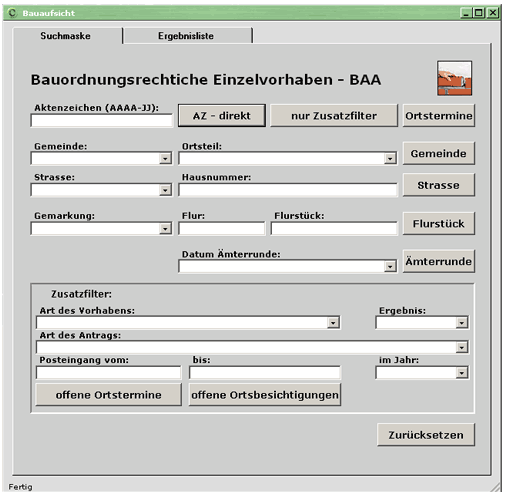Click the nur Zusatzfilter button
506x496 pixels.
[334, 116]
